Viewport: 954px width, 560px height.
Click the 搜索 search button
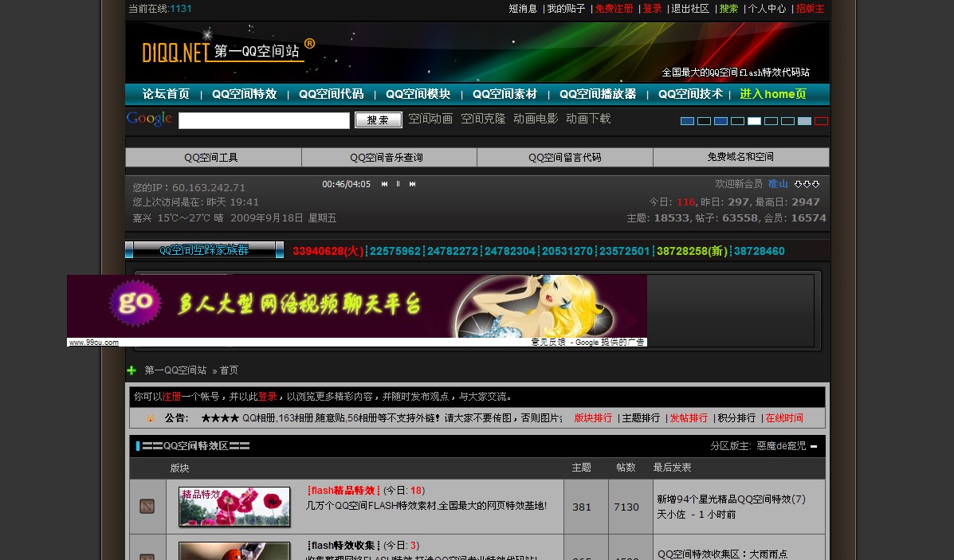[x=379, y=120]
